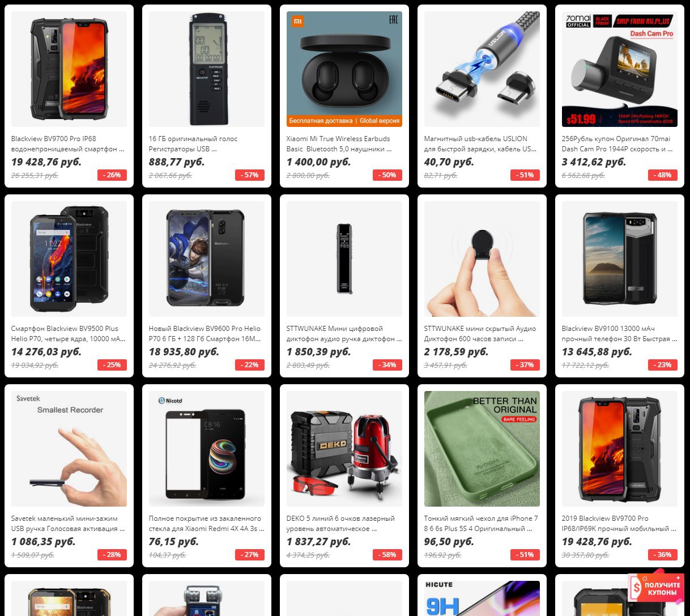Click the -58% badge on DEKO level

coord(387,555)
